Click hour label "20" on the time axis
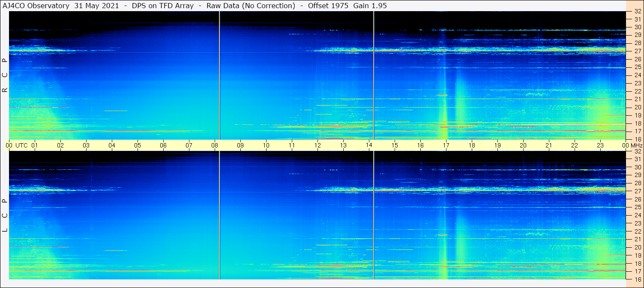Screen dimensions: 644x288 tap(523, 145)
